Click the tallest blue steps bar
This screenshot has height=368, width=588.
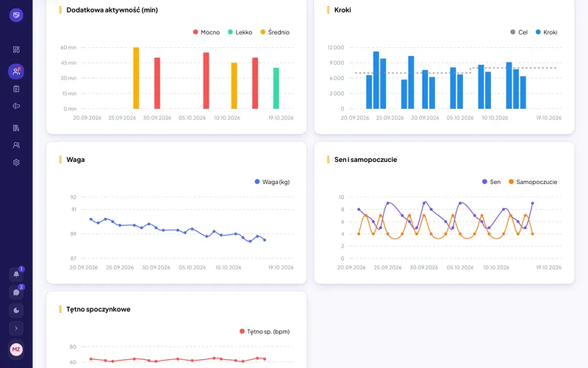(x=376, y=80)
